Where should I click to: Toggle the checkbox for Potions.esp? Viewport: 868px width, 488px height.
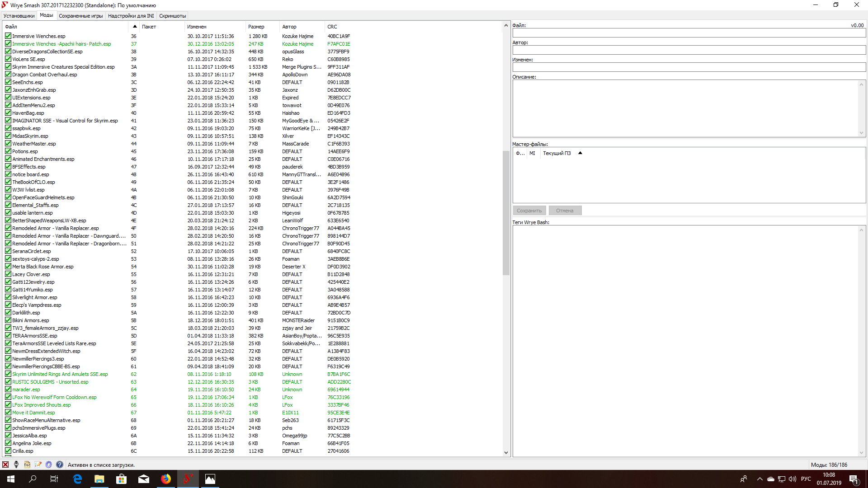pyautogui.click(x=8, y=151)
